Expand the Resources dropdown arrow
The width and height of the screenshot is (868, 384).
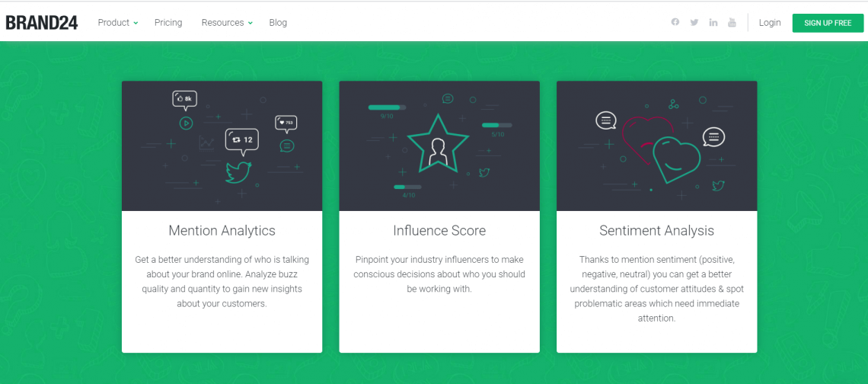251,24
